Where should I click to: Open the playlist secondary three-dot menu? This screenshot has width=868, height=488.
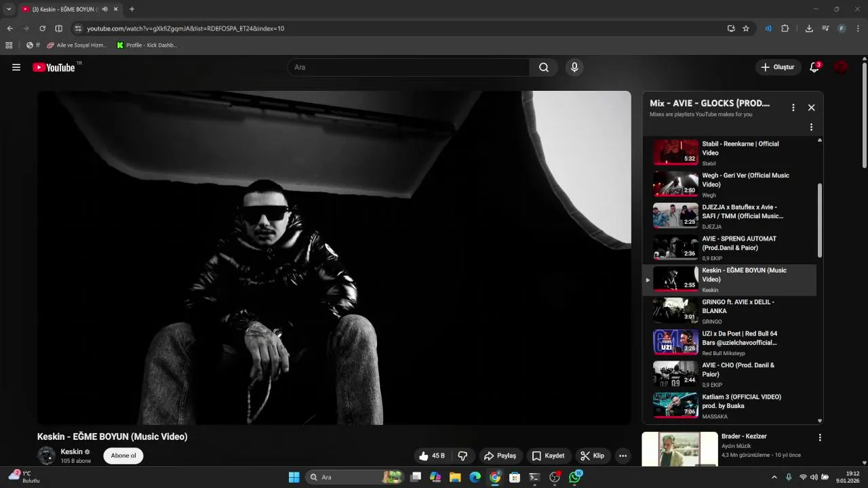point(811,127)
